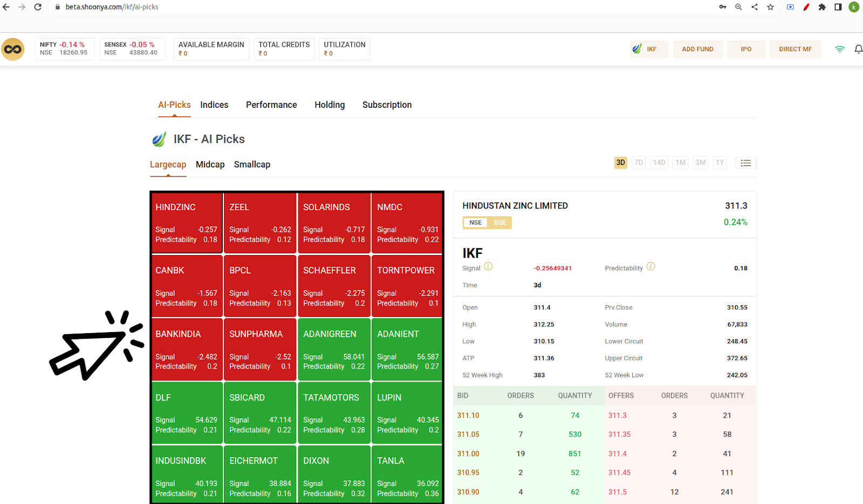Click the red pen extension icon

[806, 7]
